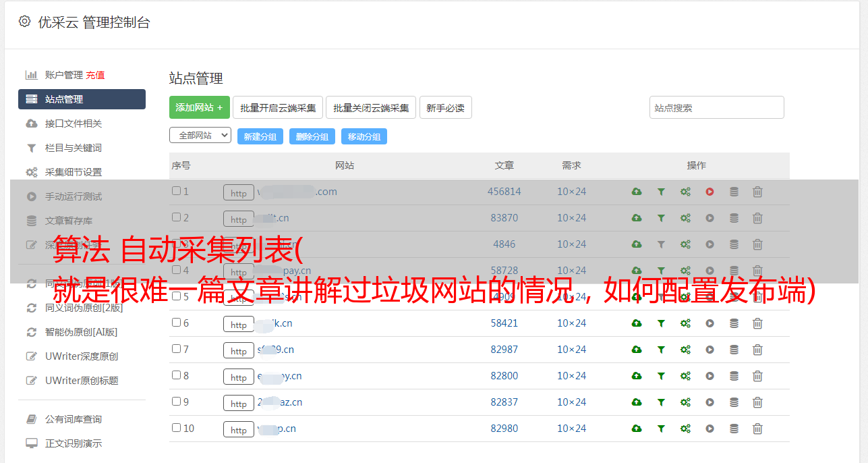The image size is (868, 463).
Task: Go to 栏目与关键词 in the sidebar
Action: [x=74, y=148]
